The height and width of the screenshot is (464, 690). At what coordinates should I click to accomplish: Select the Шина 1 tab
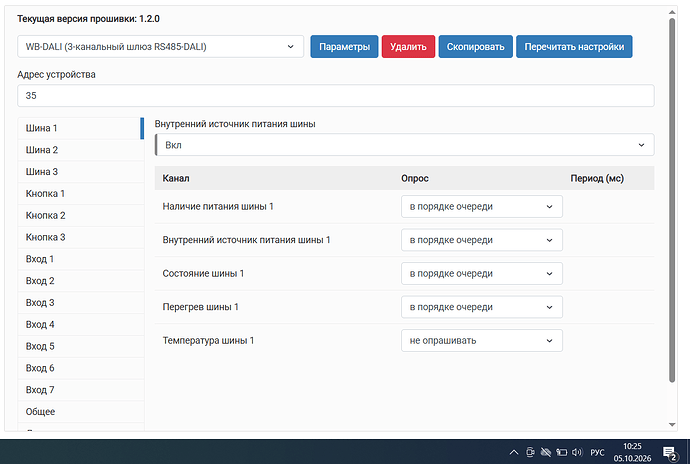[81, 128]
